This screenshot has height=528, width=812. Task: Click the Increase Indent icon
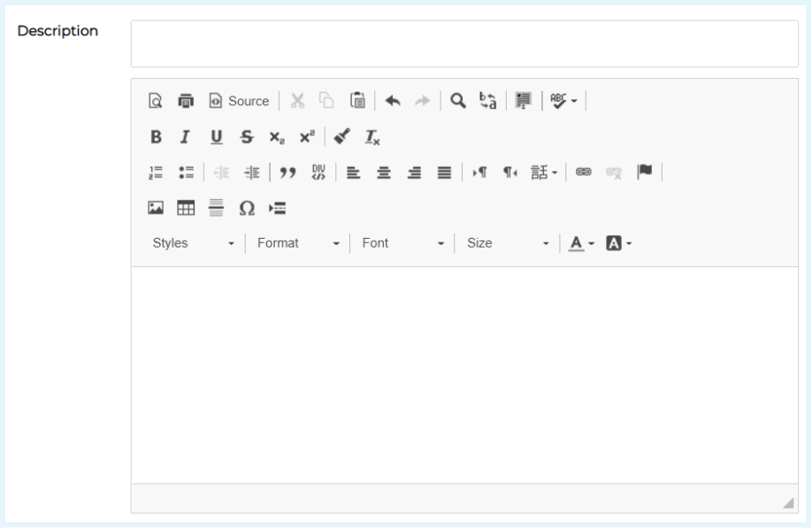252,172
